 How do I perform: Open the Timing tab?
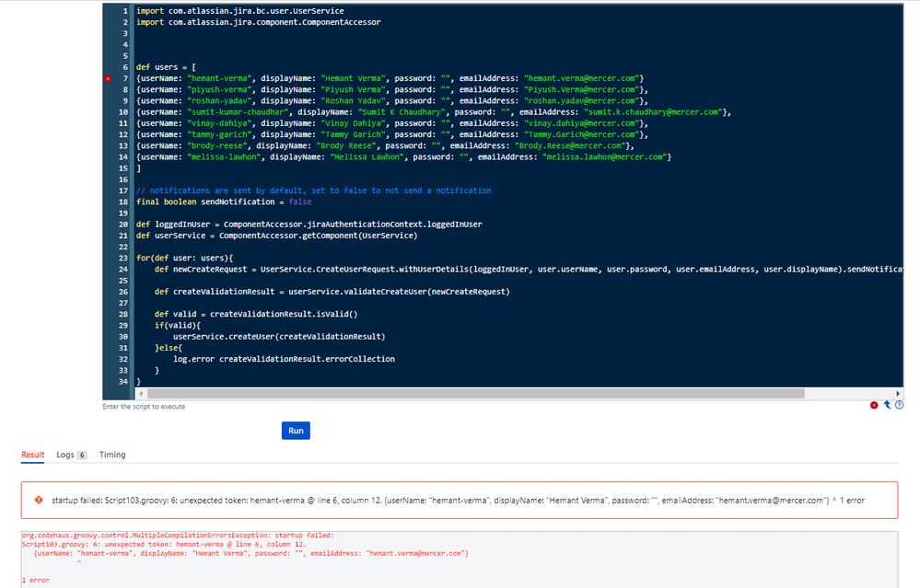(112, 455)
